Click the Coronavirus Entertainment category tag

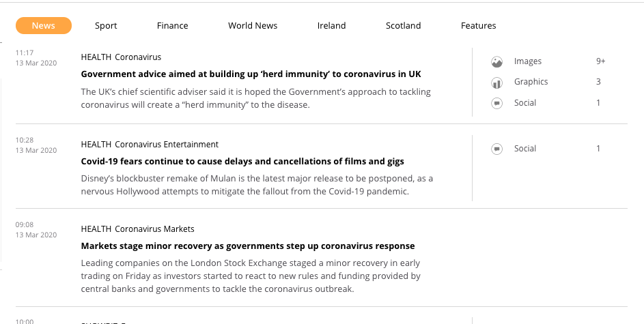point(167,145)
